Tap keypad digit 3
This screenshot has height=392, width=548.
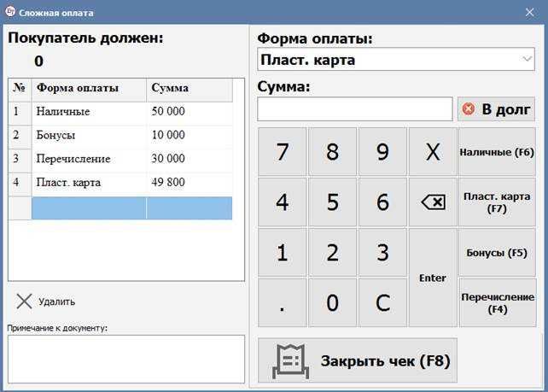[382, 252]
